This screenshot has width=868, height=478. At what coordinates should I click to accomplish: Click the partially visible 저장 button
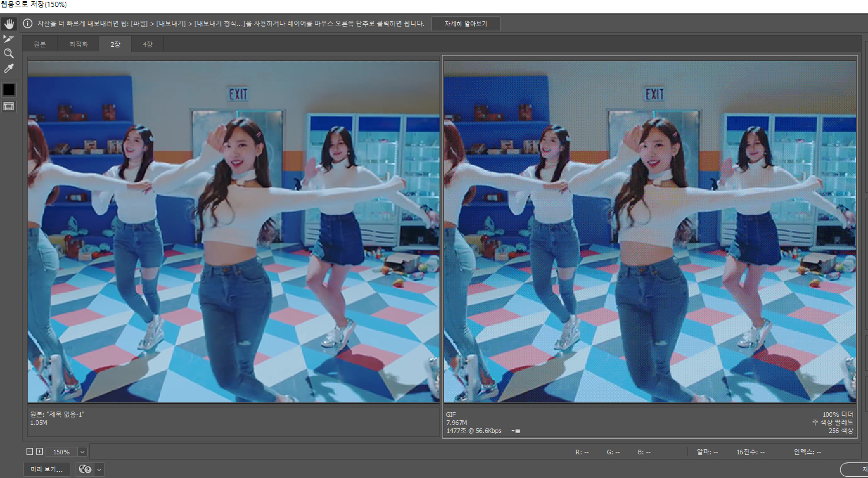[854, 469]
